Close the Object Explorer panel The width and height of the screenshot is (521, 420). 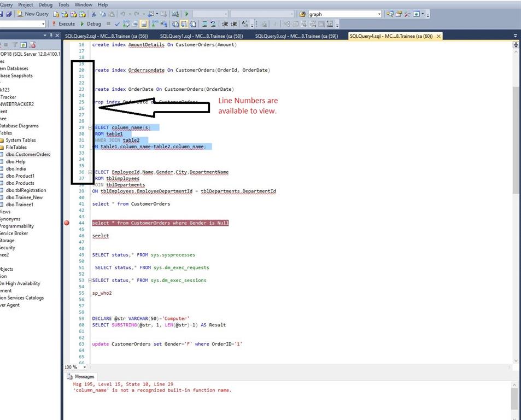[x=57, y=35]
